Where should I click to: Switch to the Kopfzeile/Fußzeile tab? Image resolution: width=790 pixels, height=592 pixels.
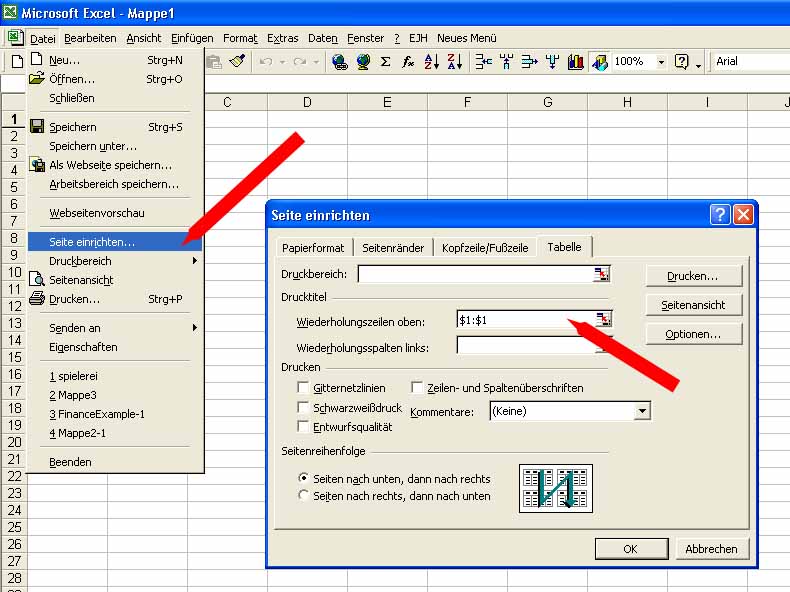(485, 248)
